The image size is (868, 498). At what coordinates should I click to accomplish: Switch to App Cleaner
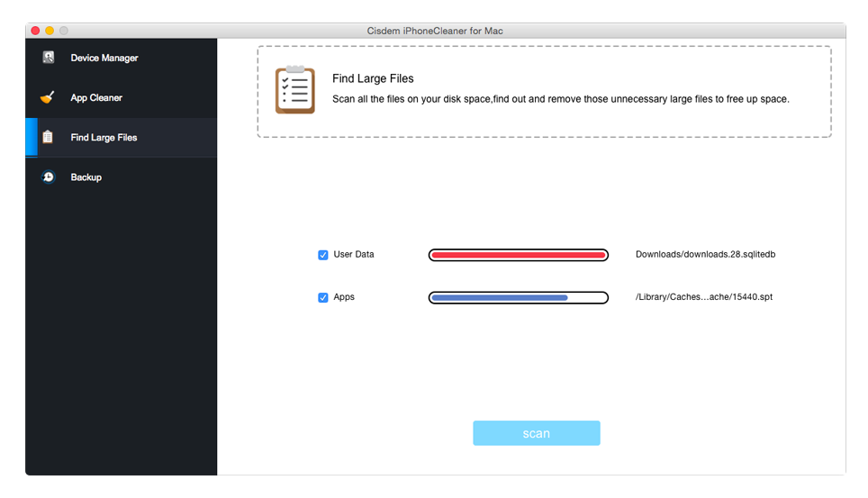tap(122, 97)
